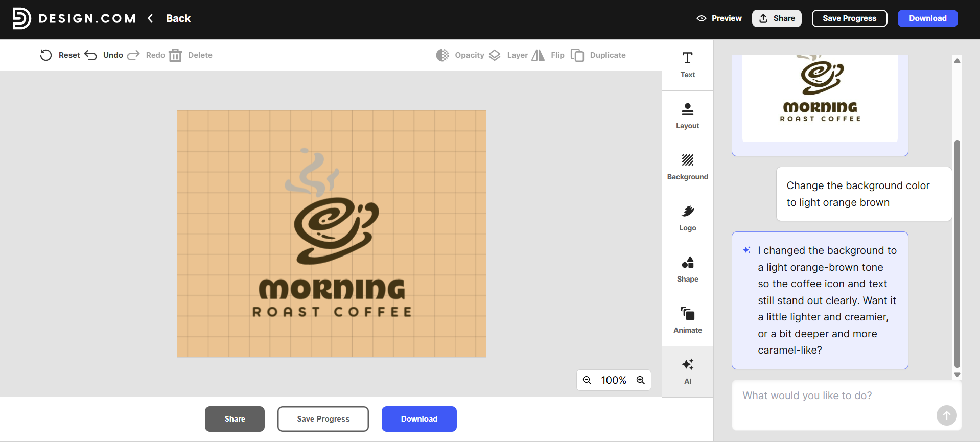
Task: Undo the last change
Action: (104, 55)
